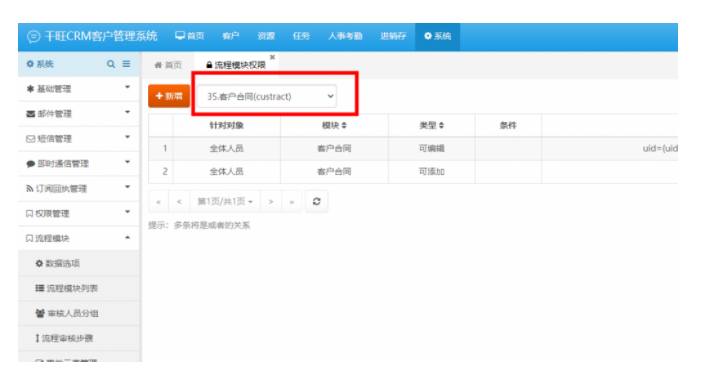707x379 pixels.
Task: Switch to the 首页 tab
Action: click(168, 65)
